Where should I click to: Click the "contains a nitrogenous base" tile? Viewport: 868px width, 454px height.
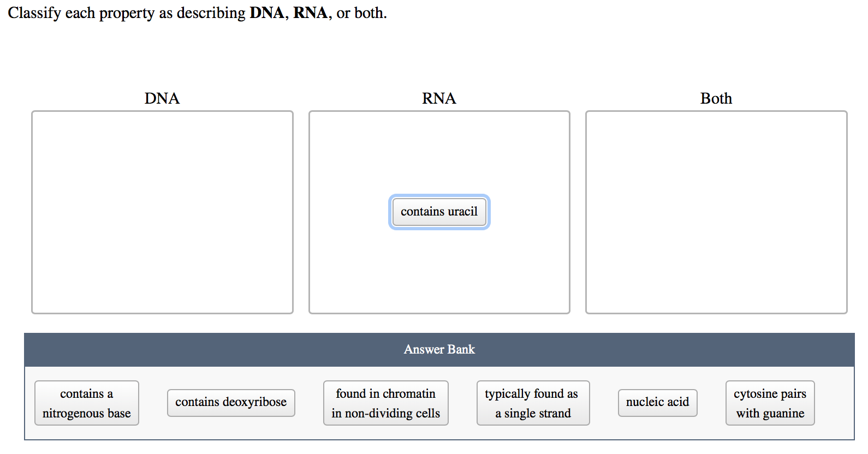86,403
